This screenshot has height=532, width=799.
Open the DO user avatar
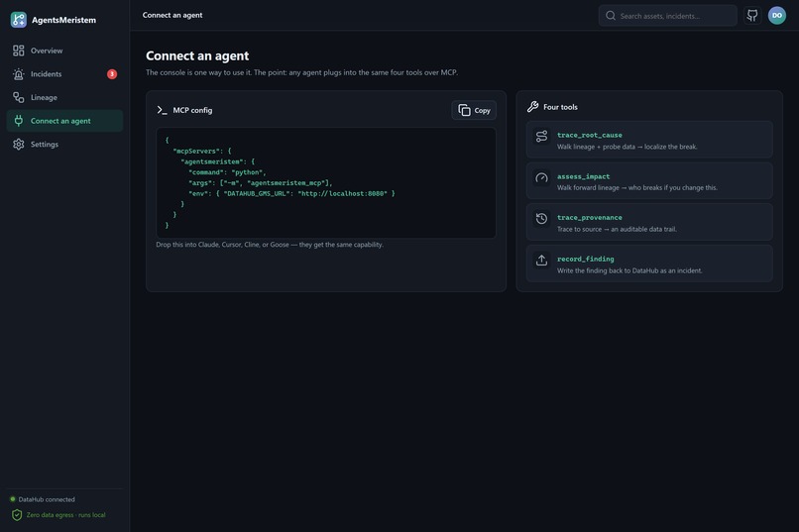[776, 15]
